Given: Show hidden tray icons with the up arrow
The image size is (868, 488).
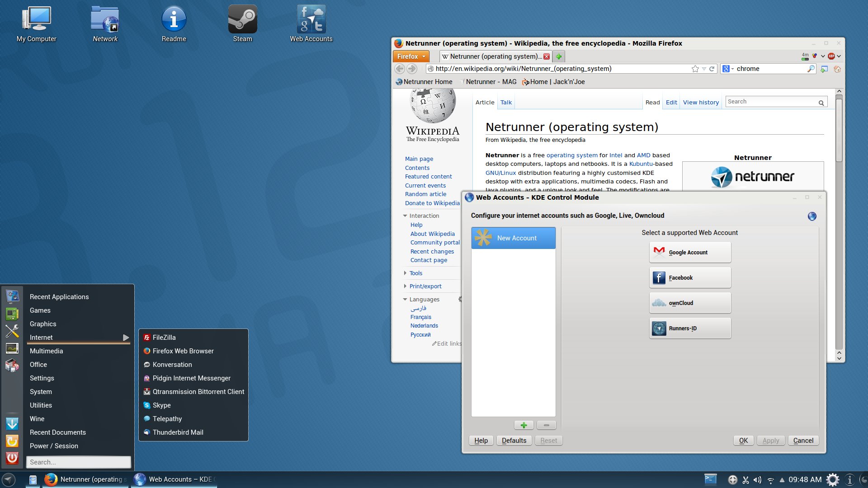Looking at the screenshot, I should [x=782, y=480].
